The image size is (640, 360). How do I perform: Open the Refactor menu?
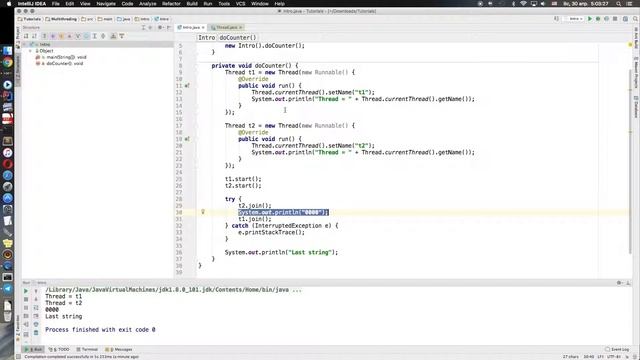coord(171,4)
